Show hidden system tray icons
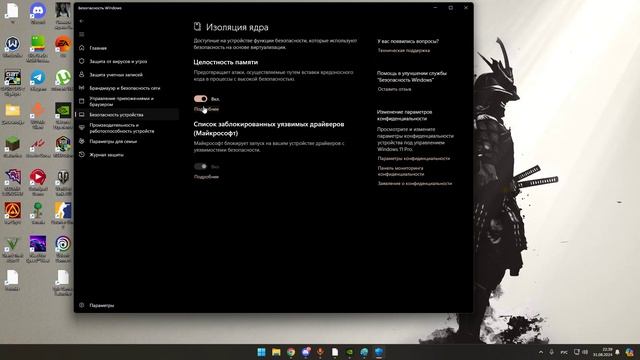This screenshot has width=640, height=360. pos(541,352)
